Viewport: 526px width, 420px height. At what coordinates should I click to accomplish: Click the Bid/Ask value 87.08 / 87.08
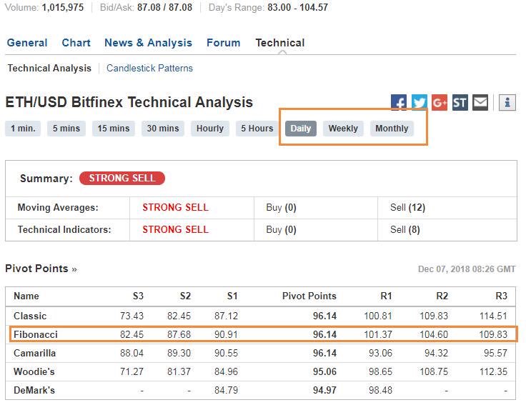[164, 7]
